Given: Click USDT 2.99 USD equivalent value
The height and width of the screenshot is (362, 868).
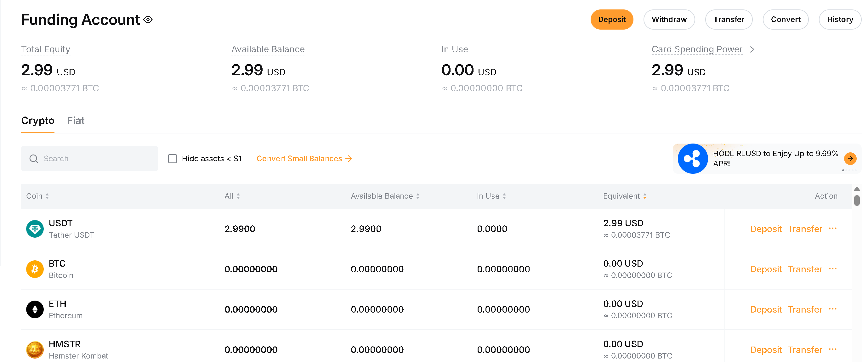Looking at the screenshot, I should click(x=623, y=223).
